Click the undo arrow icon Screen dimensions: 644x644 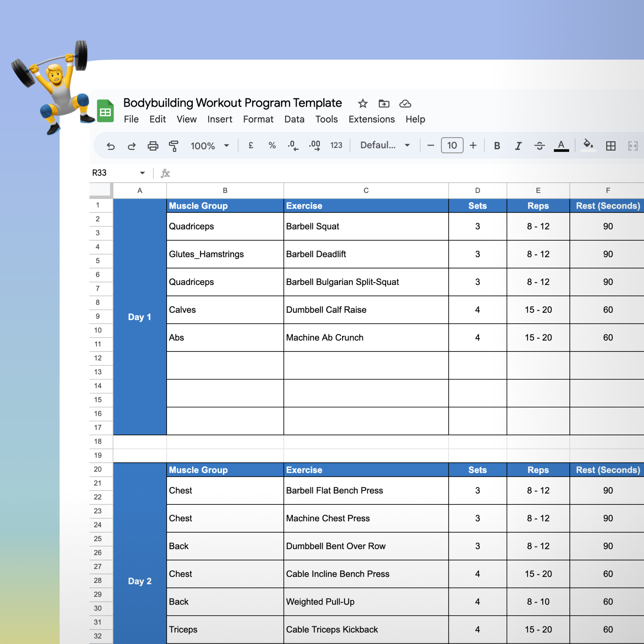tap(111, 146)
